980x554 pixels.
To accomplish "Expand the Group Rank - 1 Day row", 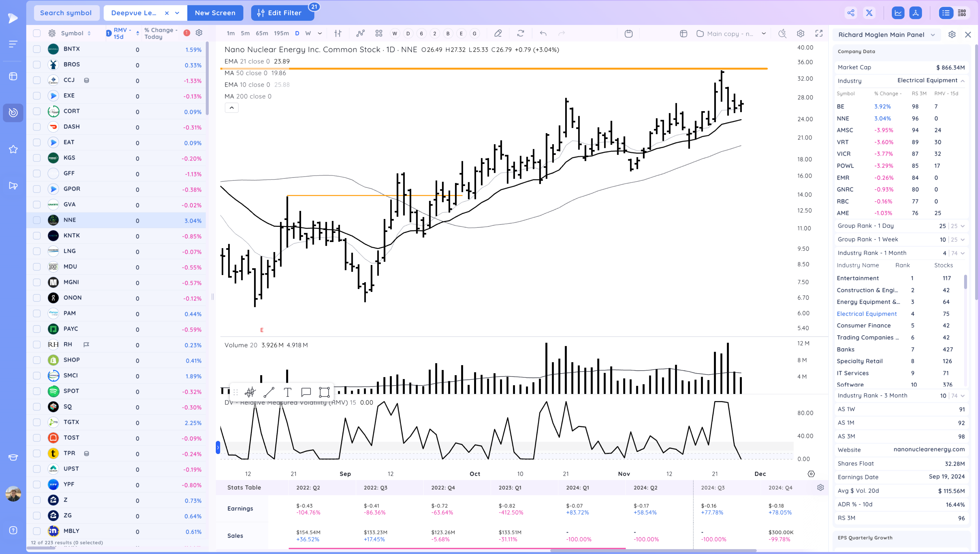I will [x=901, y=226].
